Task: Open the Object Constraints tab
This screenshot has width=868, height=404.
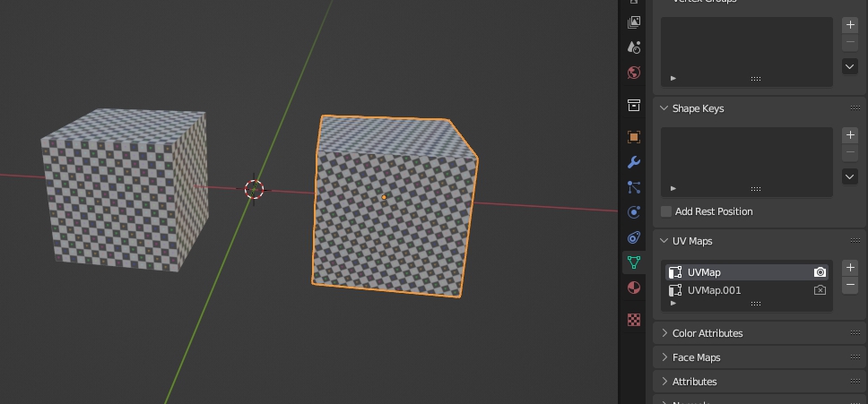Action: [x=634, y=237]
